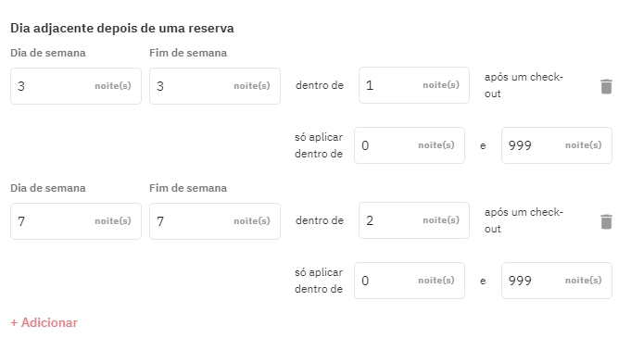
Task: Select the dentro de field with value 2
Action: click(414, 220)
